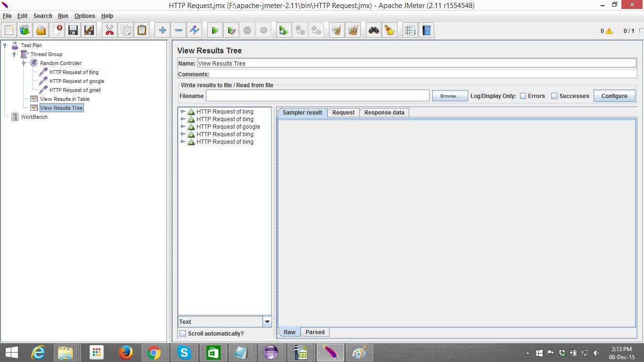Enable the Successes only checkbox
Screen dimensions: 644x362
pos(554,96)
